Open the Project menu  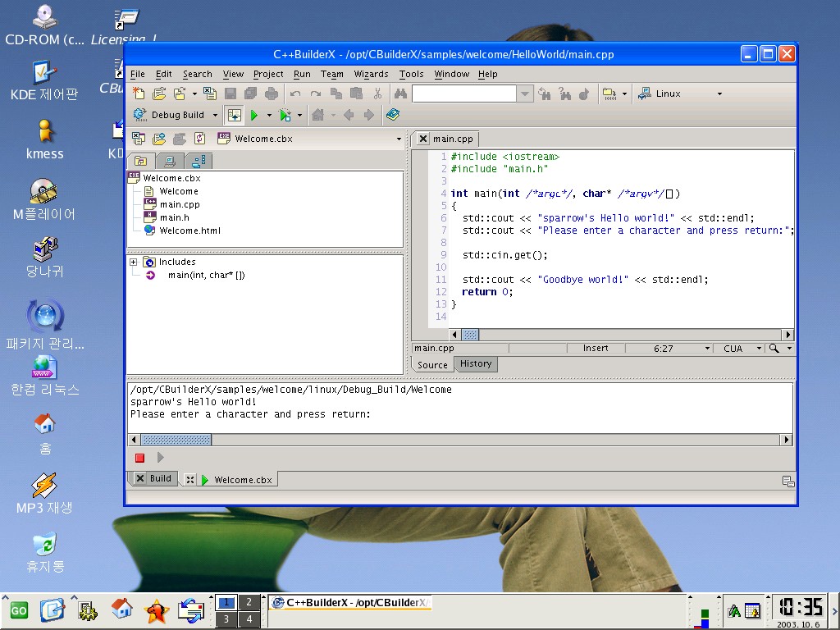click(268, 74)
